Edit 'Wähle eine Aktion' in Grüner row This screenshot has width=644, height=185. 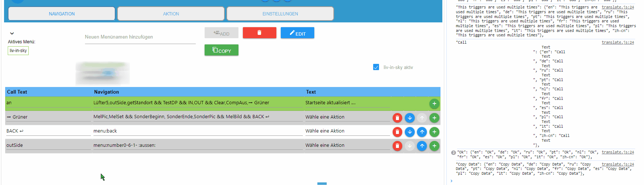click(347, 117)
